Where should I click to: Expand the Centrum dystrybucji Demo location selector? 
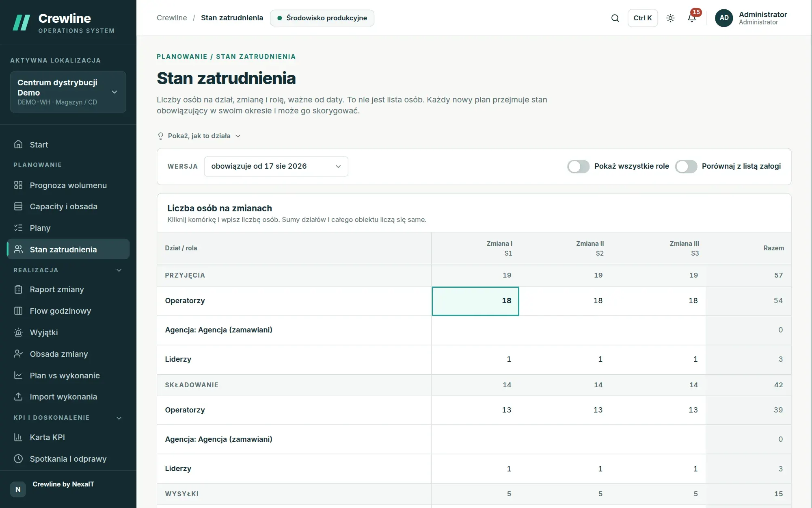click(x=68, y=92)
